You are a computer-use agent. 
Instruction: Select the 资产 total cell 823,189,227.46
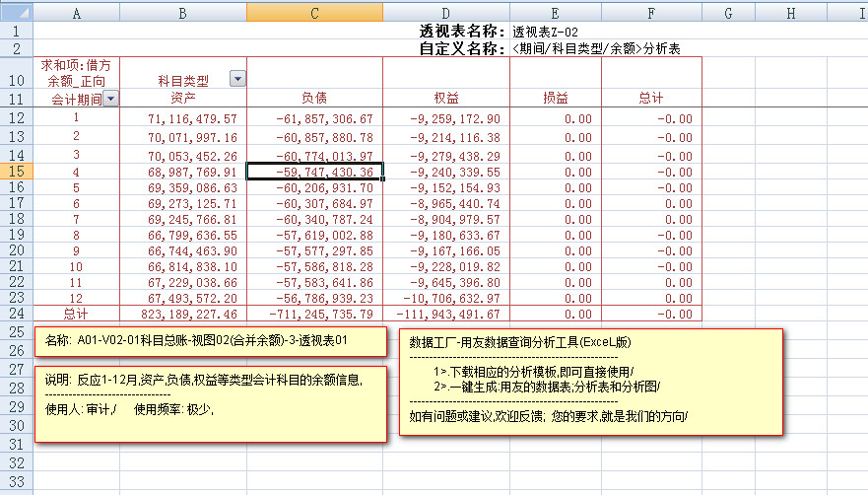183,315
